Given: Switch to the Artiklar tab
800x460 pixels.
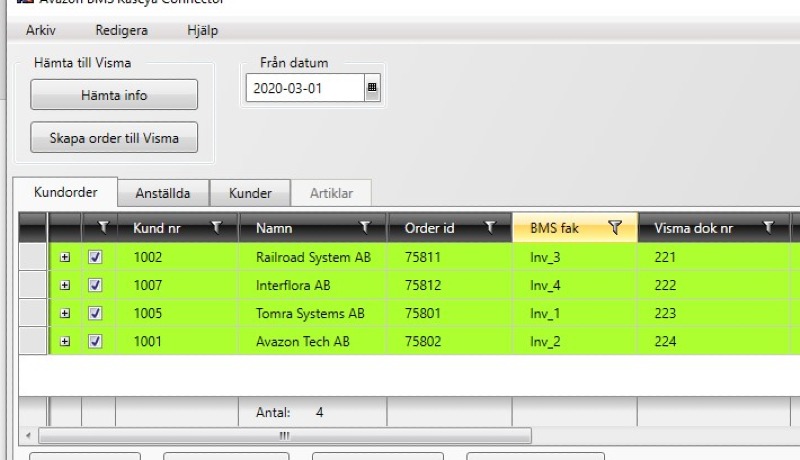Looking at the screenshot, I should click(x=331, y=193).
